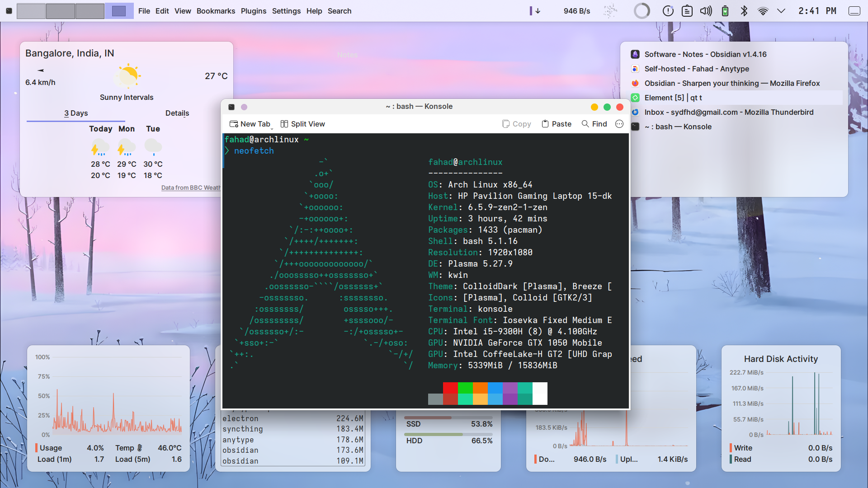Open the File menu
The image size is (868, 488).
coord(144,11)
